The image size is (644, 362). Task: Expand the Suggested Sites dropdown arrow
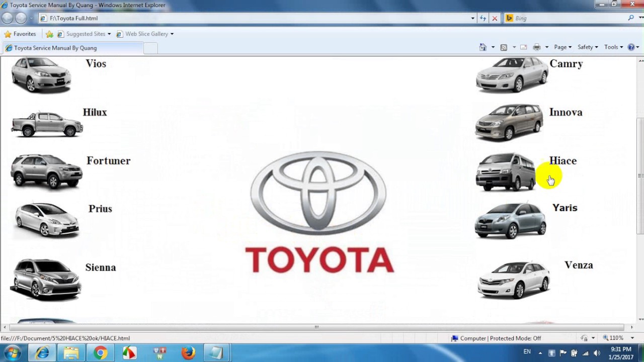(109, 34)
